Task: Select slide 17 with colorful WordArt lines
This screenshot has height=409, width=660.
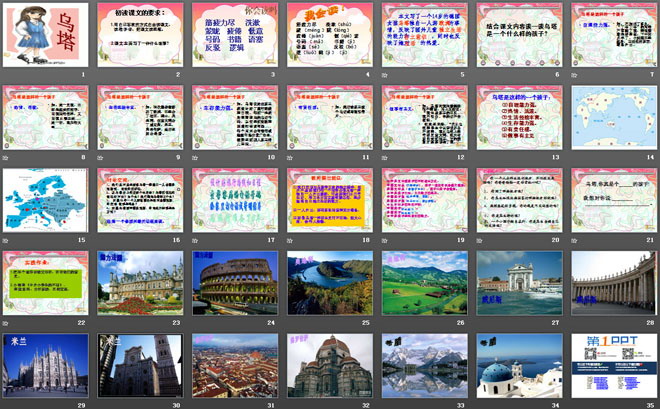Action: 235,200
